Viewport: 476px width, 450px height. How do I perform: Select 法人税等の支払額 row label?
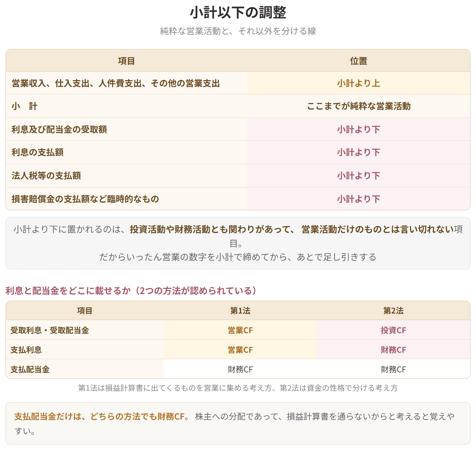[46, 176]
